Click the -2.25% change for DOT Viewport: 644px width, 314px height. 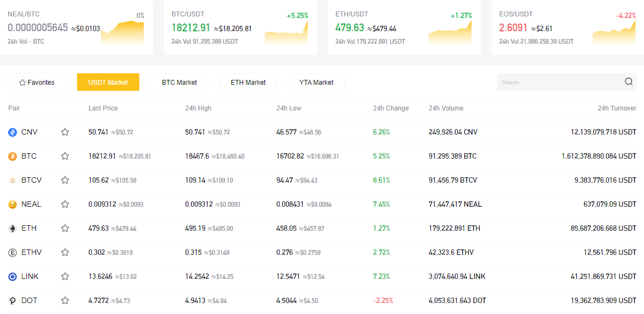point(383,300)
